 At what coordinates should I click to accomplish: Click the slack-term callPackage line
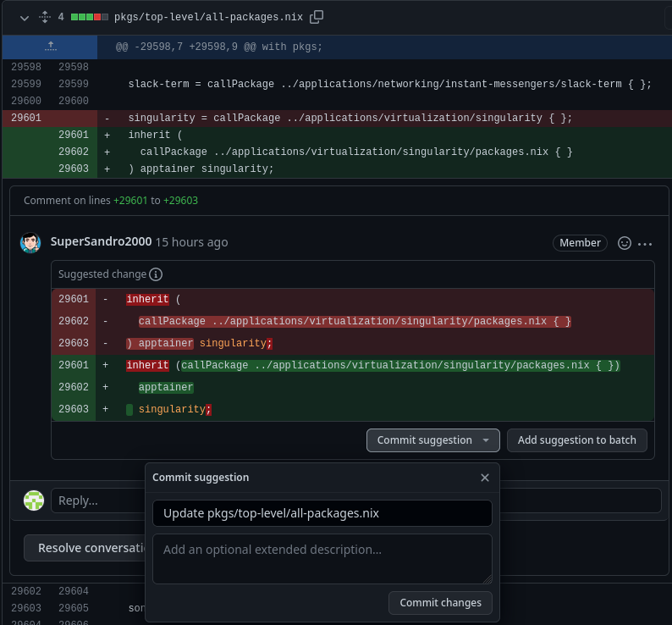[389, 84]
